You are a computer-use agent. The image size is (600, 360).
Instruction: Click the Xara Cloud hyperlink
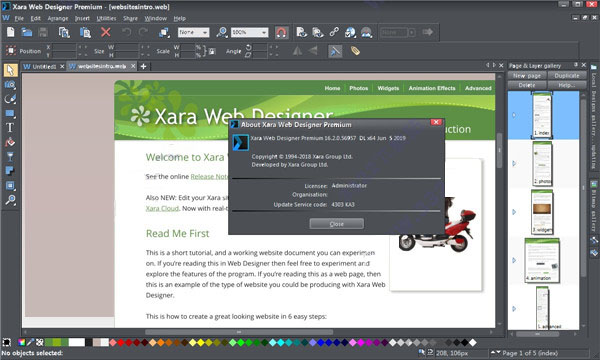click(162, 209)
